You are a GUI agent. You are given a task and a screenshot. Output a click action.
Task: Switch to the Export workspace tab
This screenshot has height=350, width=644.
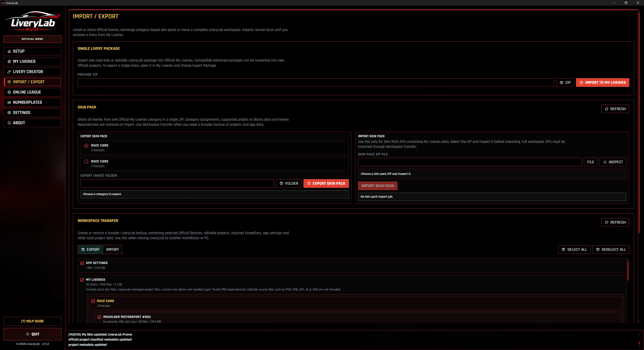point(90,250)
